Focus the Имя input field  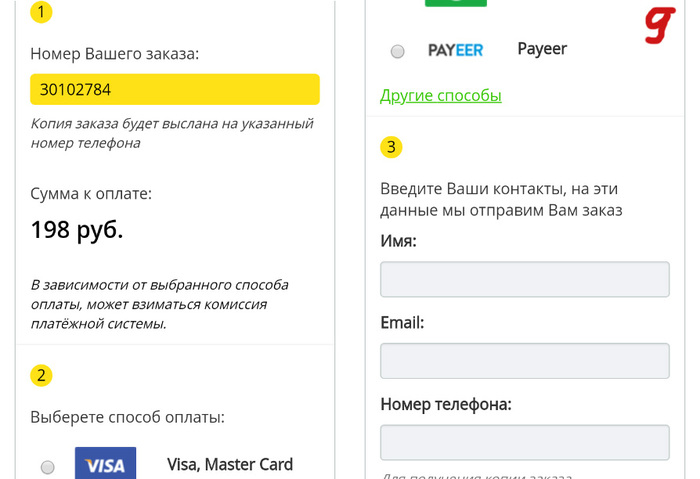pos(524,279)
